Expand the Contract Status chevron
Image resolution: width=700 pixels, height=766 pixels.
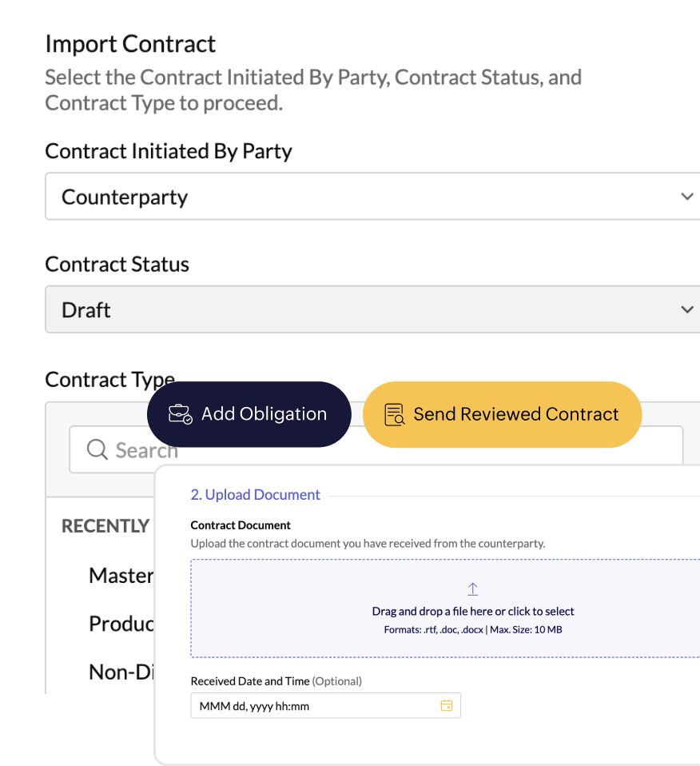pos(686,309)
